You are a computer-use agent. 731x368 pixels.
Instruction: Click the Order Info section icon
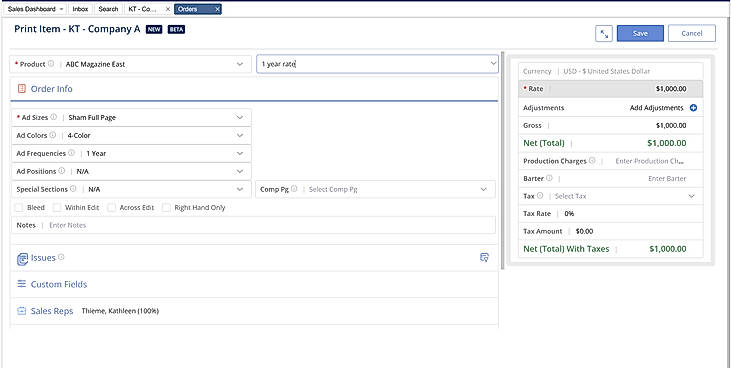tap(21, 89)
